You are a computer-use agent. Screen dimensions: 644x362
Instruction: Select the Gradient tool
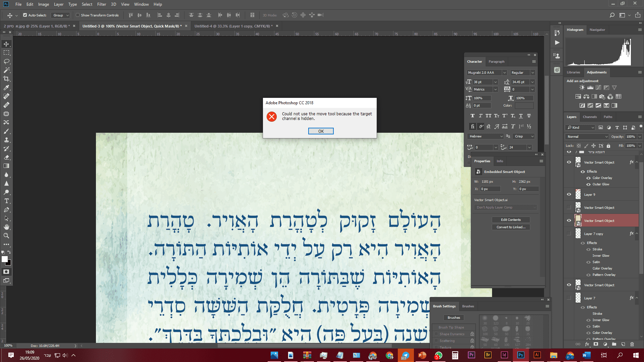pyautogui.click(x=6, y=166)
